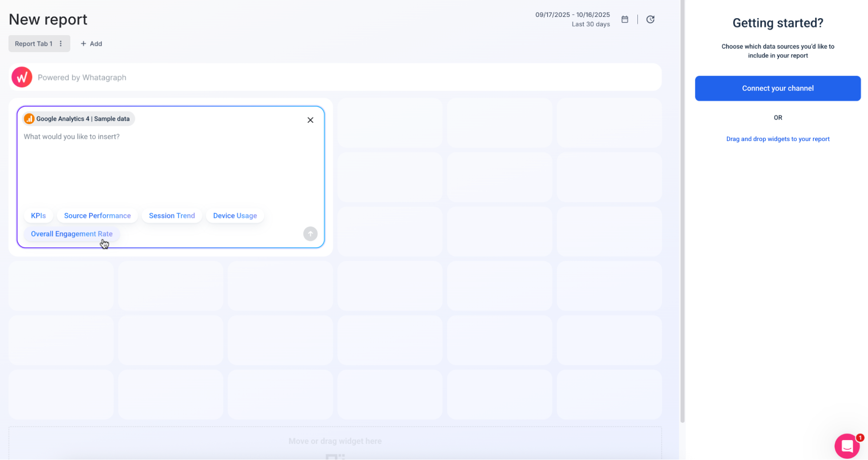Click the date range 'Last 30 days' text
Image resolution: width=868 pixels, height=460 pixels.
tap(590, 24)
